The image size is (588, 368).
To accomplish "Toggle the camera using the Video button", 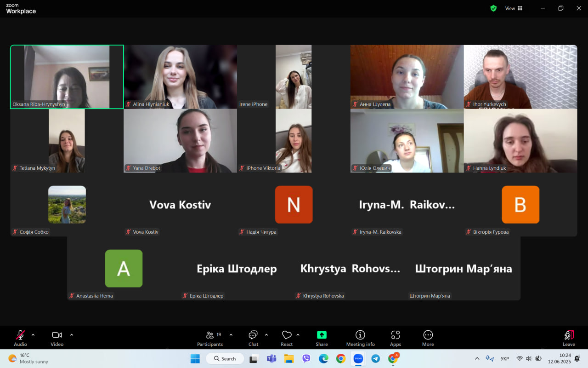I will click(x=57, y=338).
